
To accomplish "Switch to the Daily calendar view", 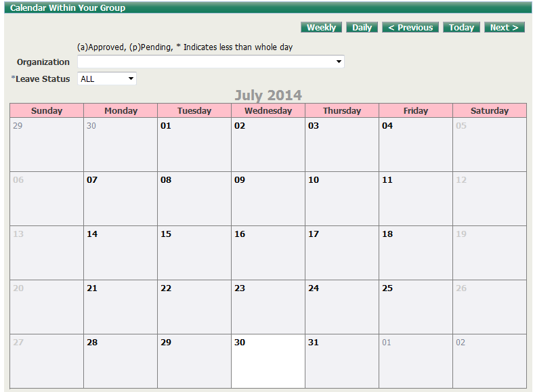I will pos(362,28).
